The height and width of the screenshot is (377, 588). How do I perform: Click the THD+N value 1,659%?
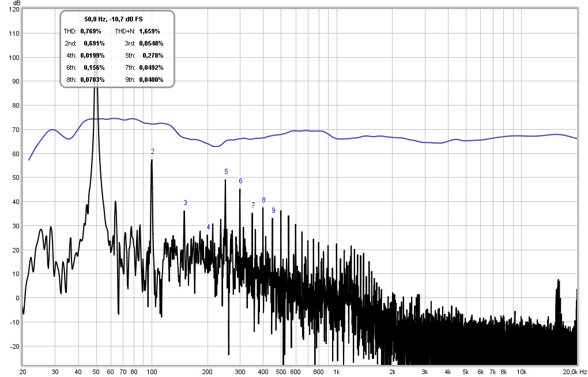click(150, 31)
